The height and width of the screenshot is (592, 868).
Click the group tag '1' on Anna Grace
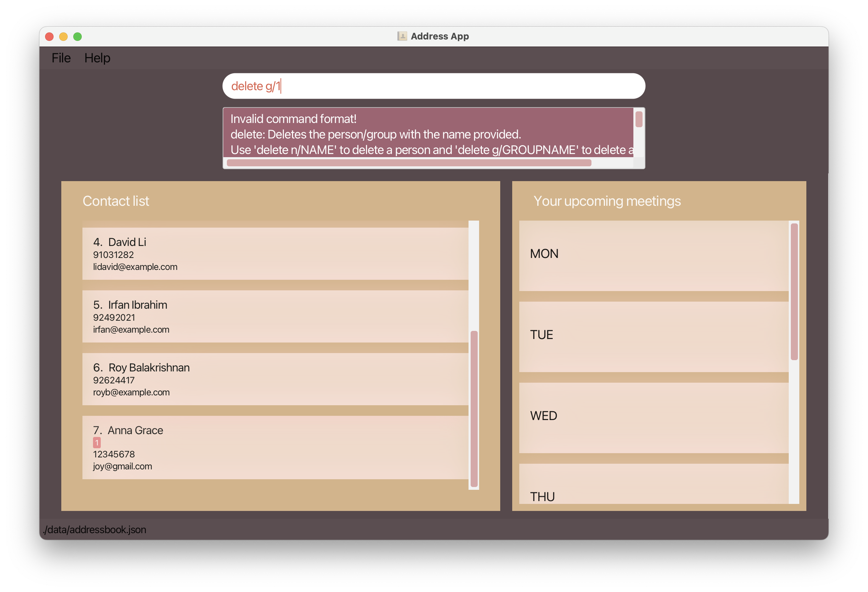97,443
